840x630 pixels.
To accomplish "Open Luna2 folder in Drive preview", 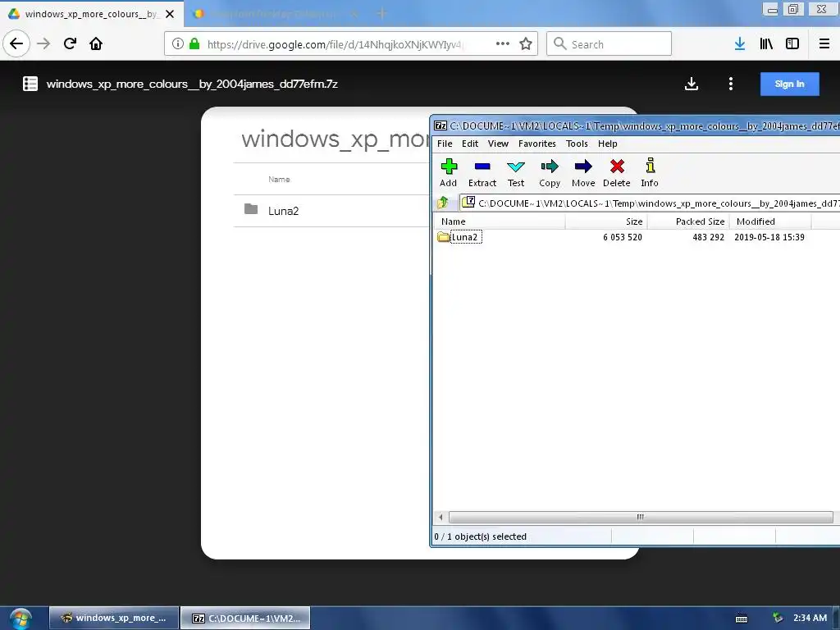I will tap(283, 211).
